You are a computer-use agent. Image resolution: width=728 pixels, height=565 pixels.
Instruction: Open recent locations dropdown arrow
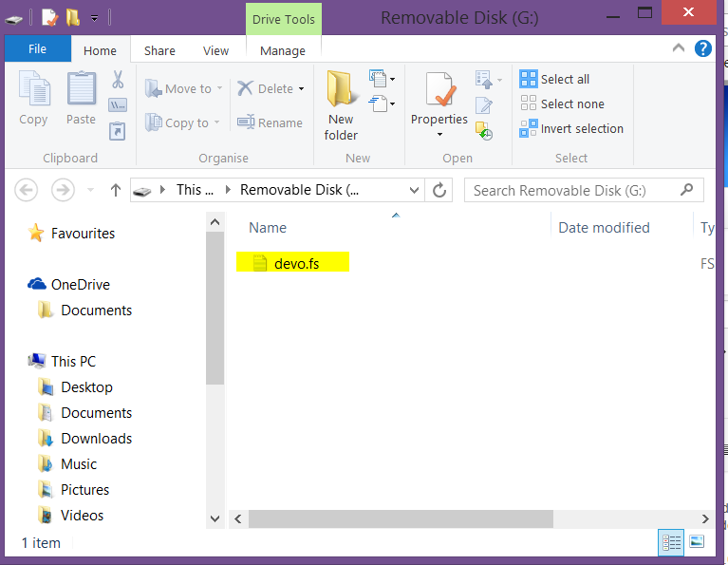point(90,190)
